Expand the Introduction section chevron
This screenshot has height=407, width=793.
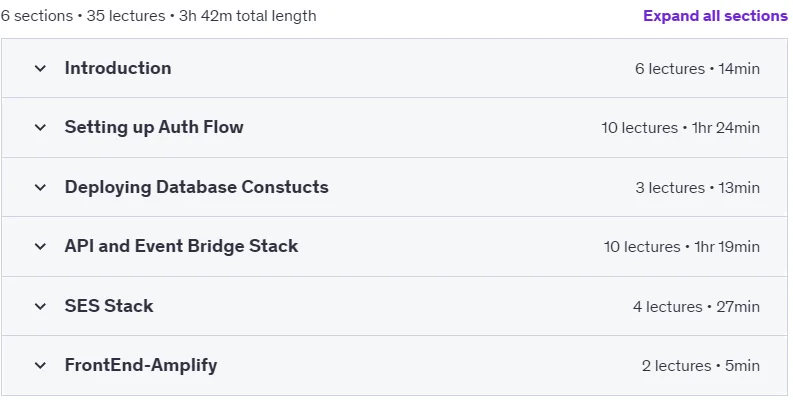click(40, 68)
